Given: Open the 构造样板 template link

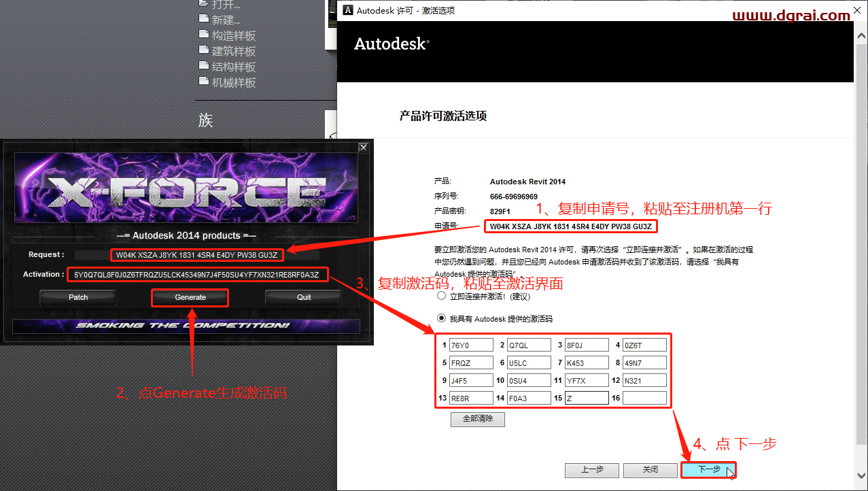Looking at the screenshot, I should pyautogui.click(x=234, y=35).
